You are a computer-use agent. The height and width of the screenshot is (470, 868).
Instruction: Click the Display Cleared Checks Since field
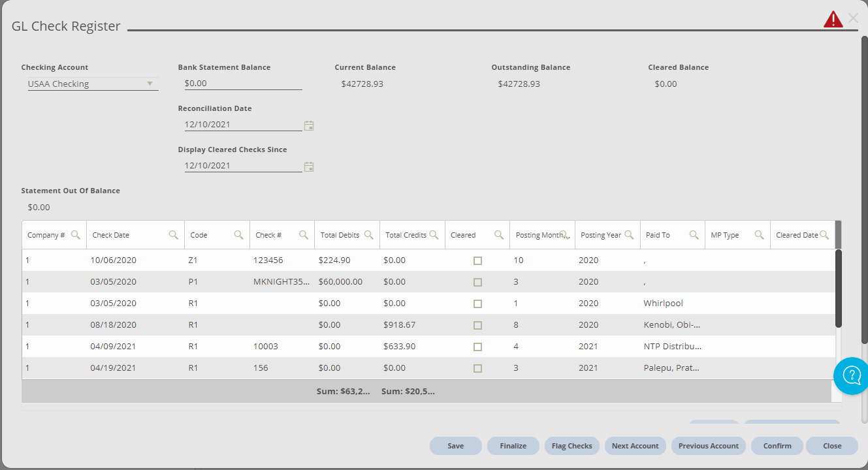[x=243, y=165]
